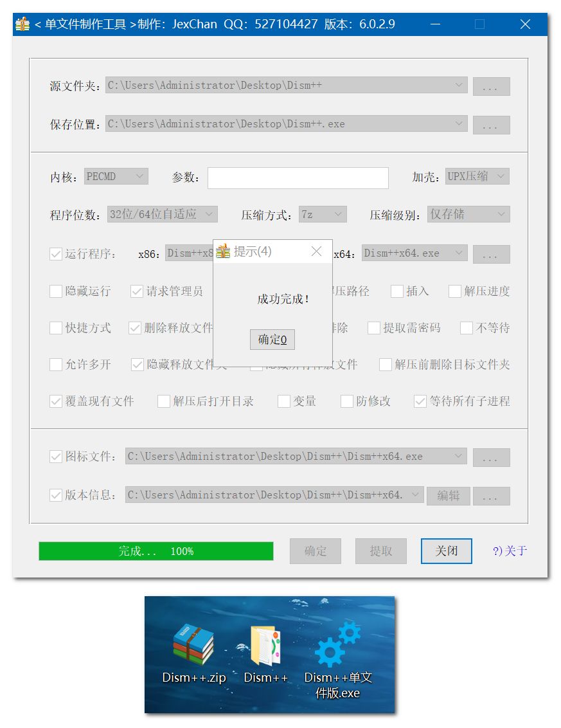Enable the 插入 checkbox
This screenshot has height=728, width=561.
396,291
